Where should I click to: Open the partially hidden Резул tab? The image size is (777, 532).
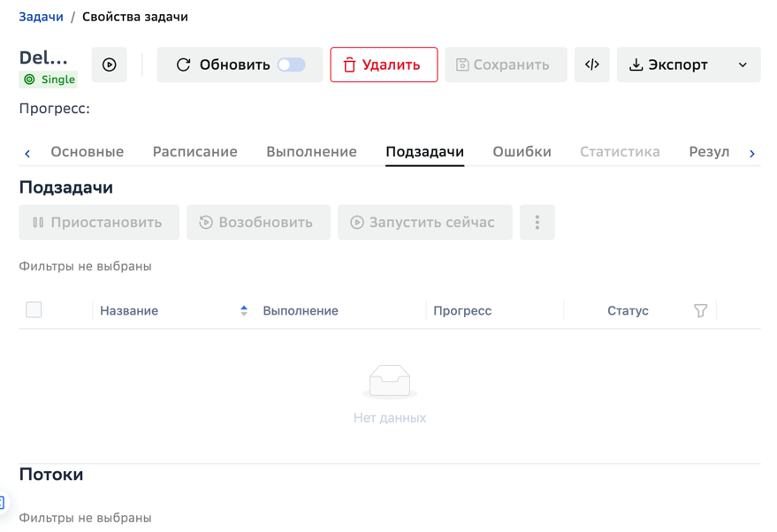(709, 152)
